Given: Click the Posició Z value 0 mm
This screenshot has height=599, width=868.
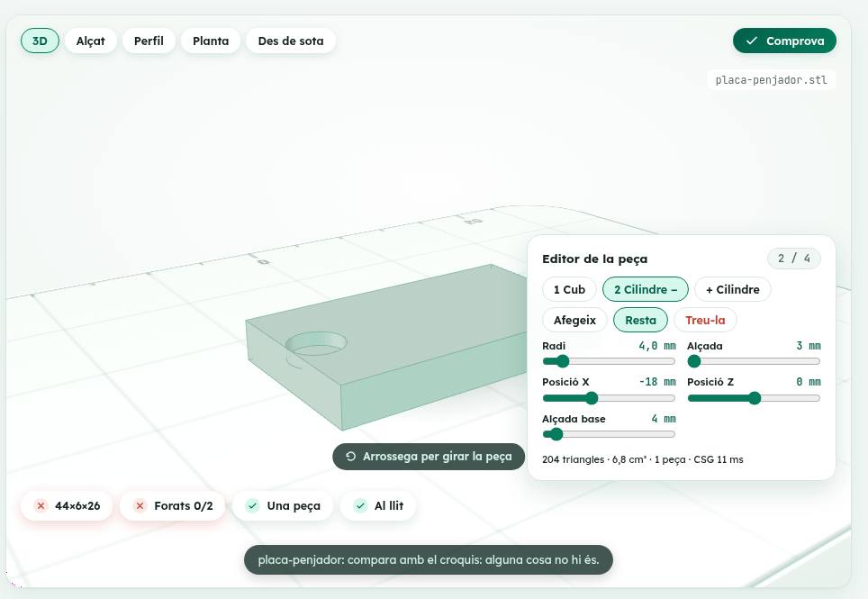Looking at the screenshot, I should 809,381.
